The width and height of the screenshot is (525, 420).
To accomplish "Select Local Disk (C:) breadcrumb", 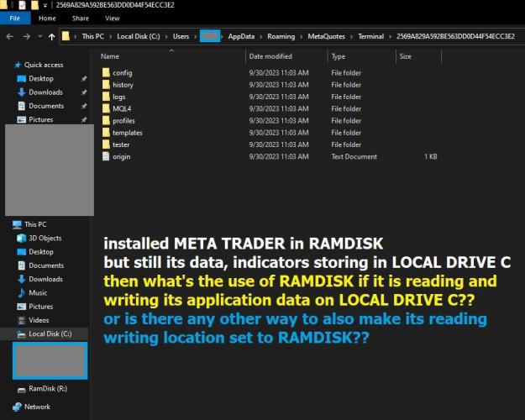I will (x=139, y=36).
